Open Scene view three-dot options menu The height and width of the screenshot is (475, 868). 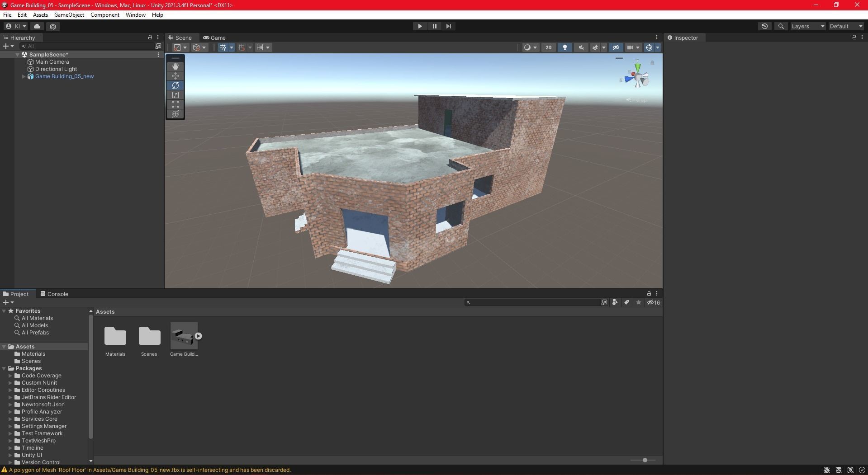tap(657, 38)
